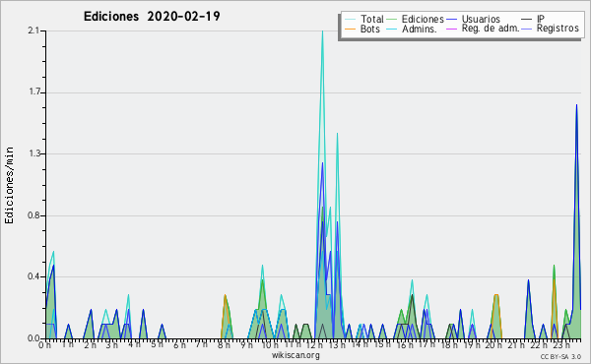This screenshot has width=591, height=364.
Task: Click the '20 h' x-axis label
Action: point(493,345)
